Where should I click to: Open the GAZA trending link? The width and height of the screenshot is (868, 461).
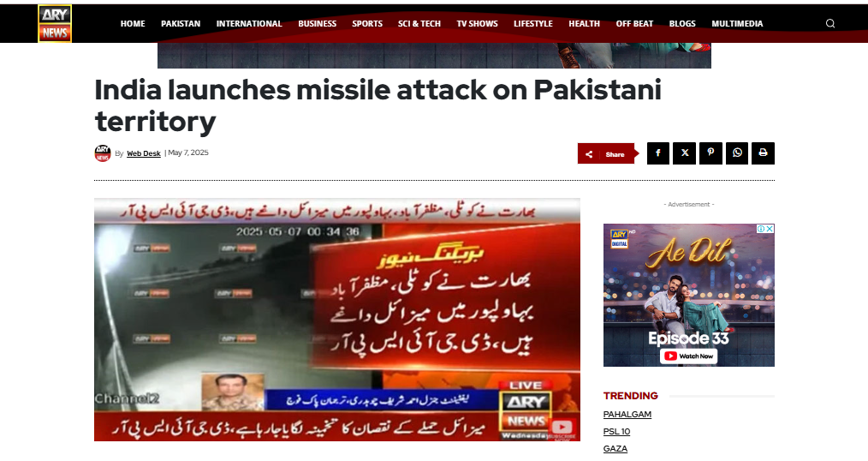tap(615, 449)
